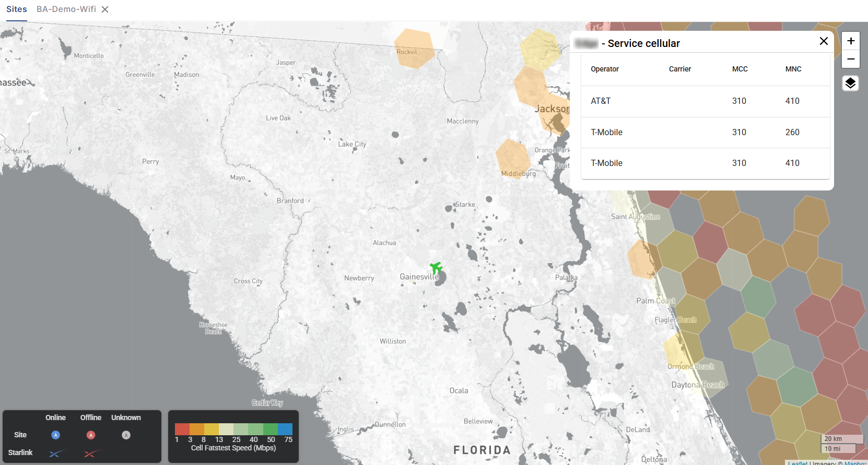Click the gray Unknown site legend icon

(x=126, y=435)
